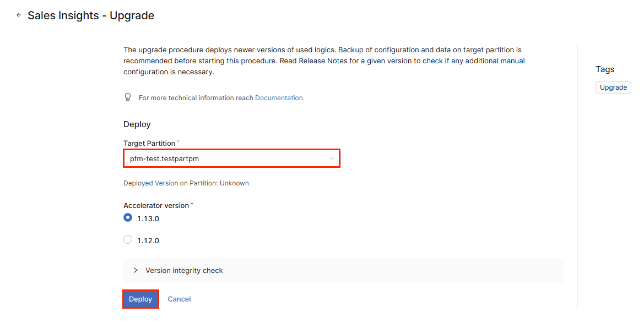
Task: Select accelerator version 1.12.0
Action: click(x=127, y=239)
